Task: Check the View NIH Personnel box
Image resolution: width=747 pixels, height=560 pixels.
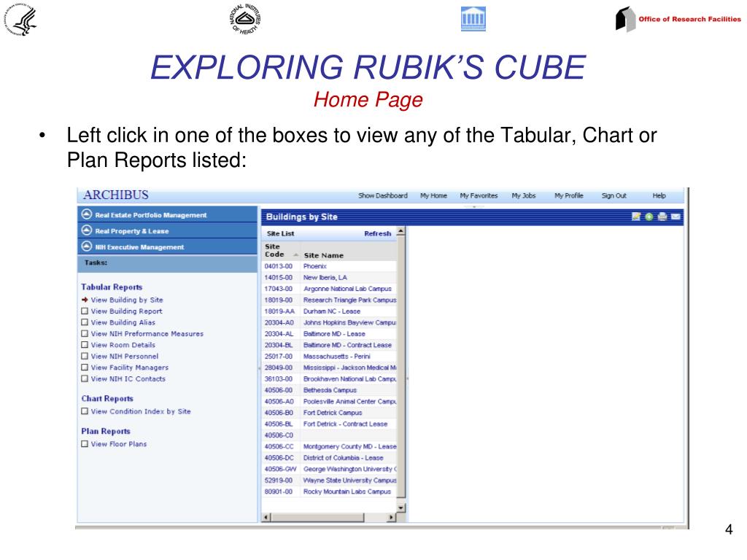Action: (x=85, y=356)
